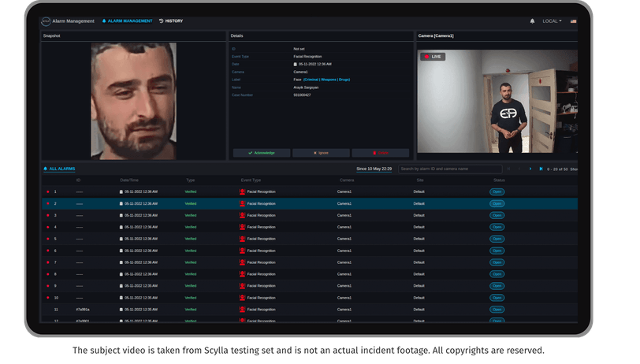Jump to last page of alarms
Viewport: 640px width, 364px height.
point(541,169)
